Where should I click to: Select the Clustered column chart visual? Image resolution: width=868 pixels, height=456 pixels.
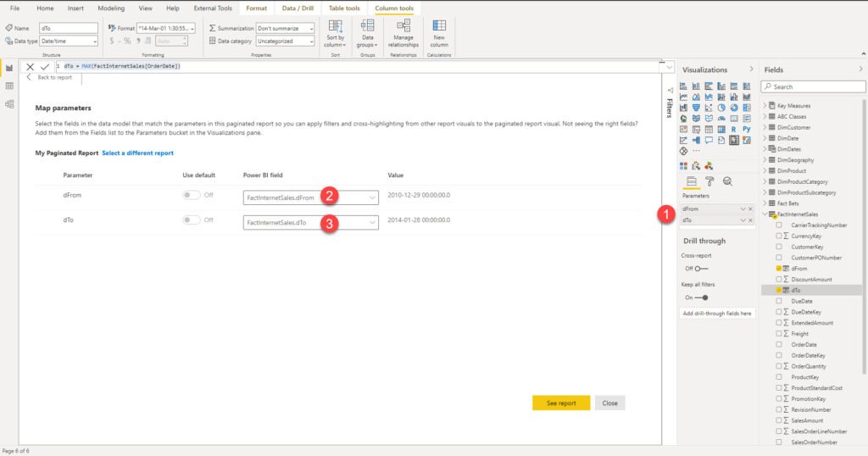pos(721,86)
